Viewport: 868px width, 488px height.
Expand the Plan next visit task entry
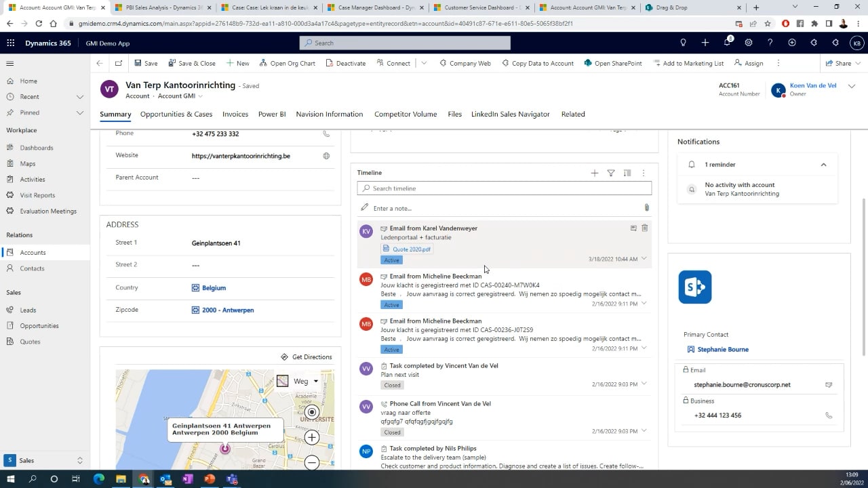[644, 384]
